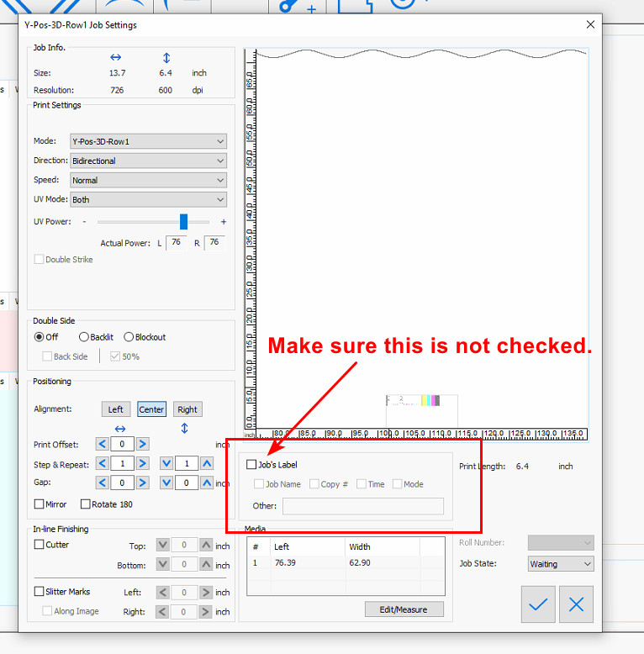Viewport: 644px width, 654px height.
Task: Increase Slitter Marks Left value
Action: [x=206, y=593]
